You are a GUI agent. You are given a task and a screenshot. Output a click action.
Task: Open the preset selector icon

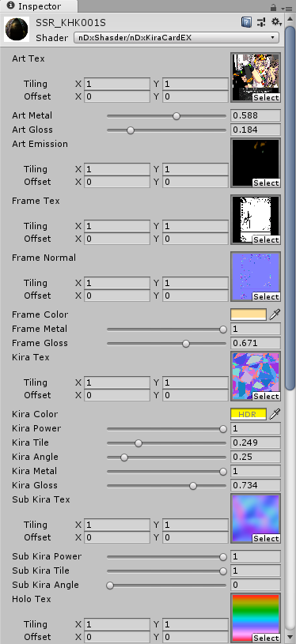coord(261,23)
